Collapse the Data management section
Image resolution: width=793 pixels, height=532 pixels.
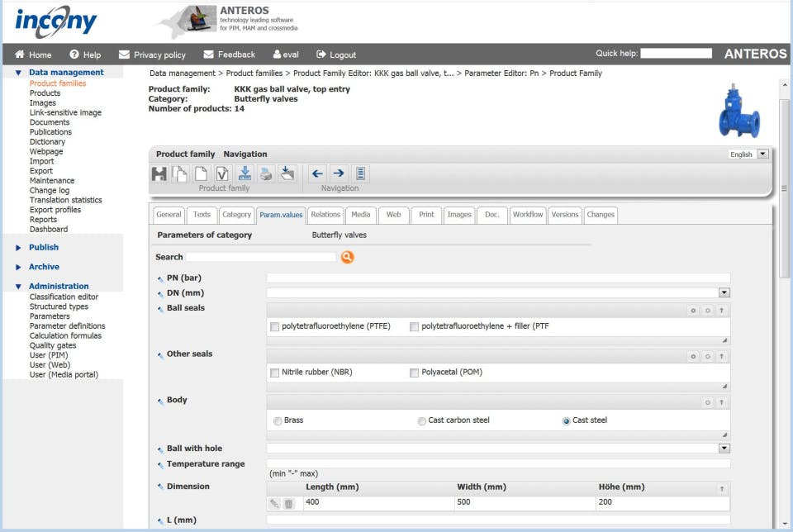tap(18, 73)
